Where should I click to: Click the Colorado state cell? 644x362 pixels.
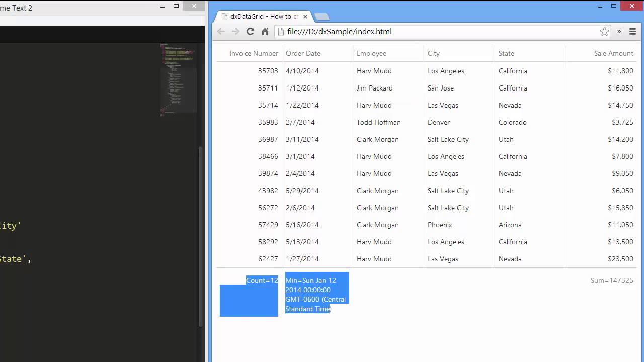tap(512, 122)
